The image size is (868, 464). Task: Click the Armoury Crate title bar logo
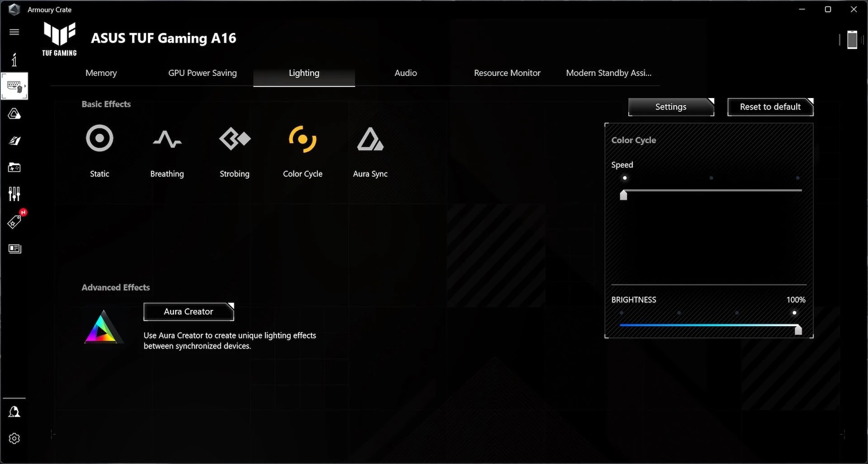[x=14, y=9]
